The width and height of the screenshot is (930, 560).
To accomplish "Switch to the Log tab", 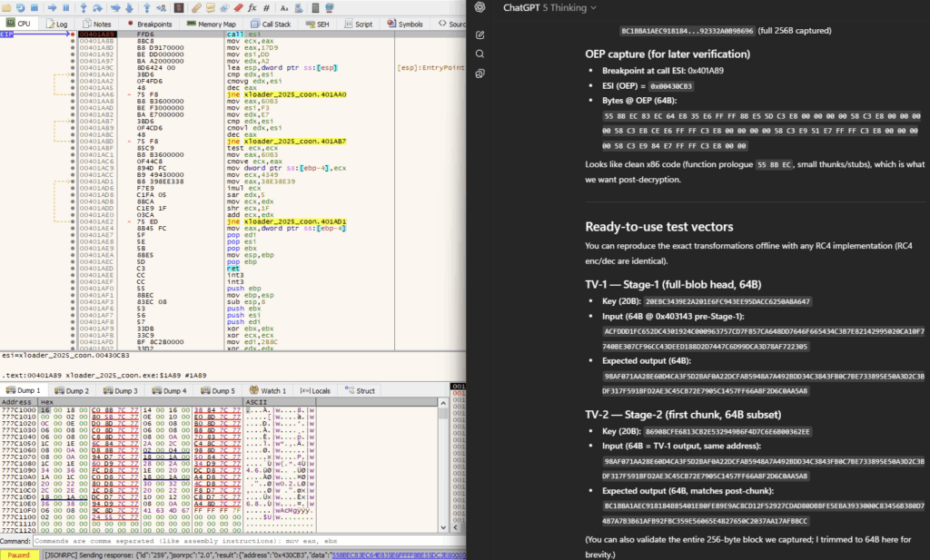I will click(57, 24).
